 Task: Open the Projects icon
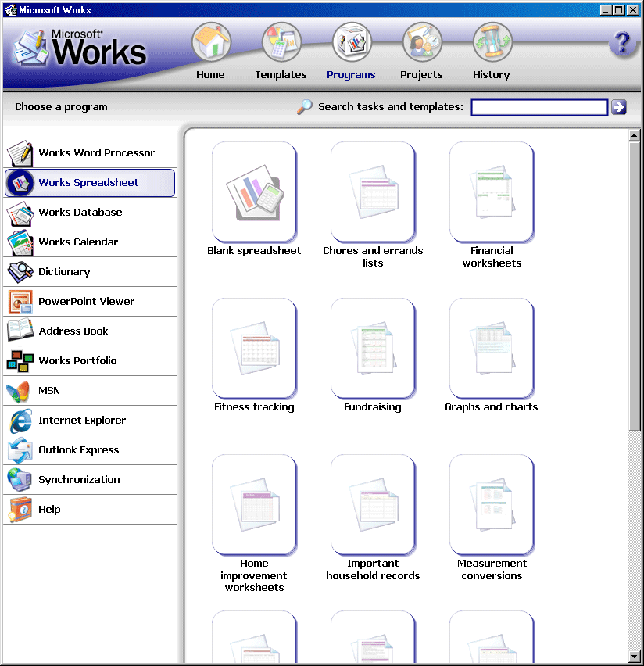(422, 42)
